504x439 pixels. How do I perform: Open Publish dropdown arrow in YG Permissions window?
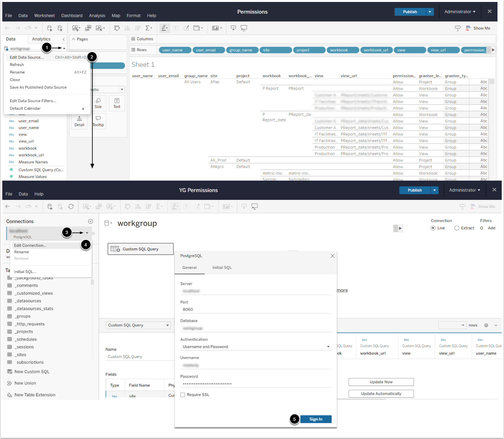tap(435, 190)
